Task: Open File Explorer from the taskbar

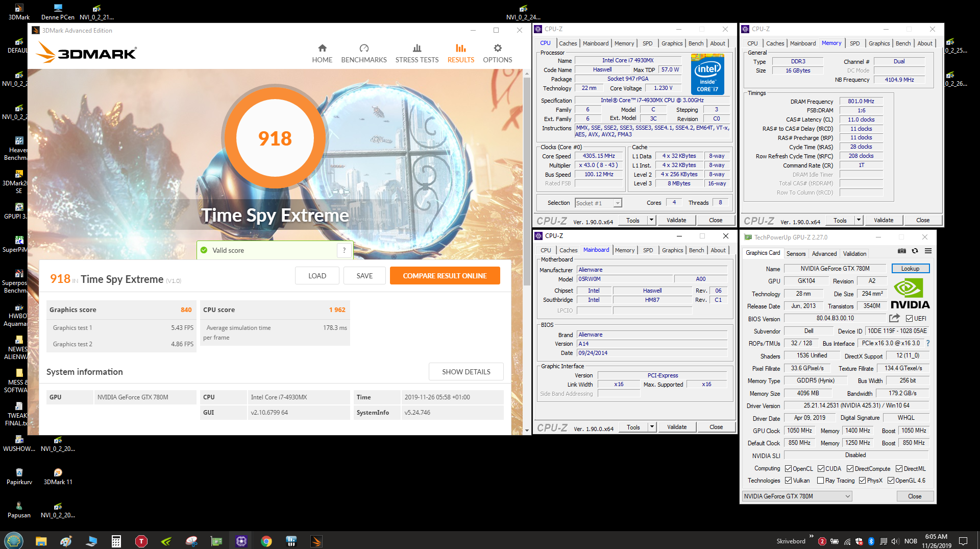Action: tap(41, 541)
